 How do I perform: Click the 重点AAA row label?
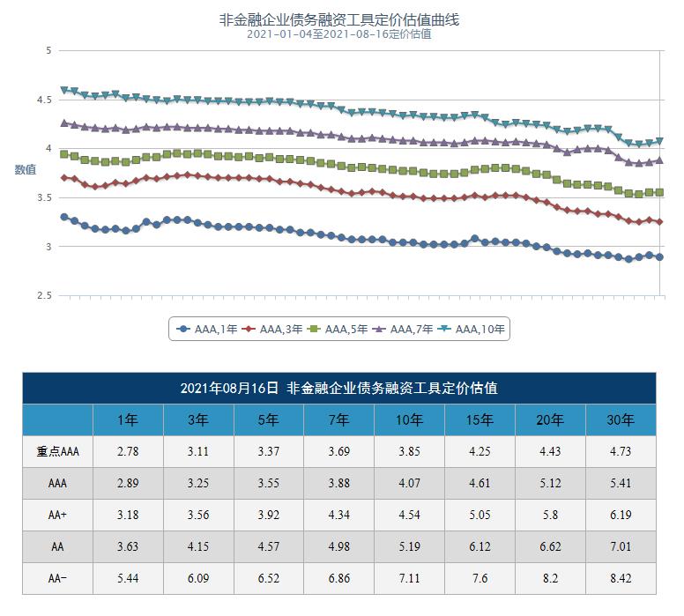[x=57, y=451]
